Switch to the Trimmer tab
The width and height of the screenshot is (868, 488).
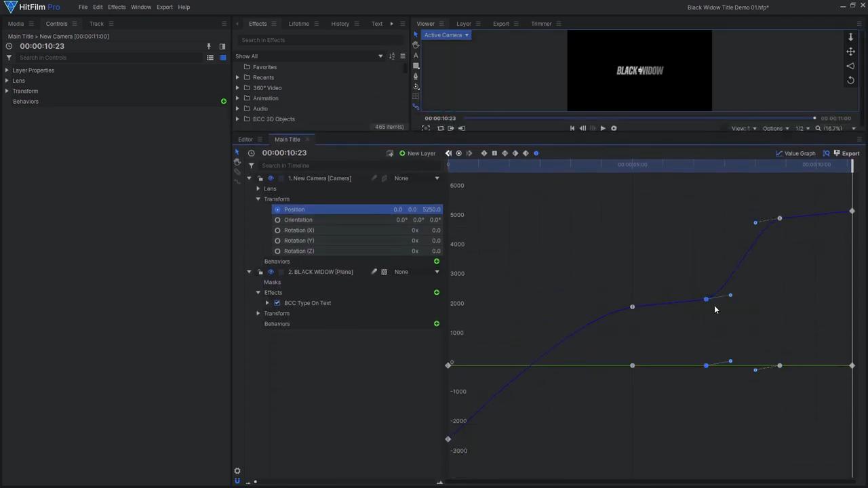pyautogui.click(x=541, y=24)
